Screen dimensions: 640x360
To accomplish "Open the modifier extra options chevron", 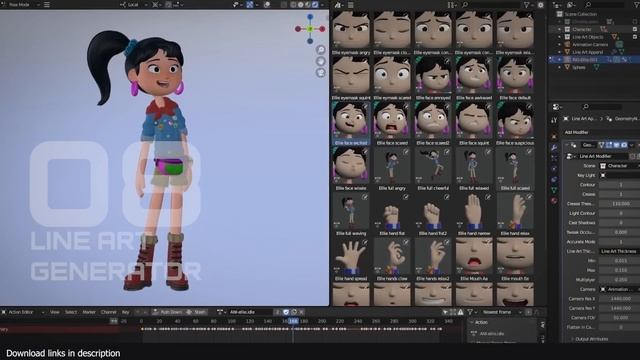I will tap(632, 145).
